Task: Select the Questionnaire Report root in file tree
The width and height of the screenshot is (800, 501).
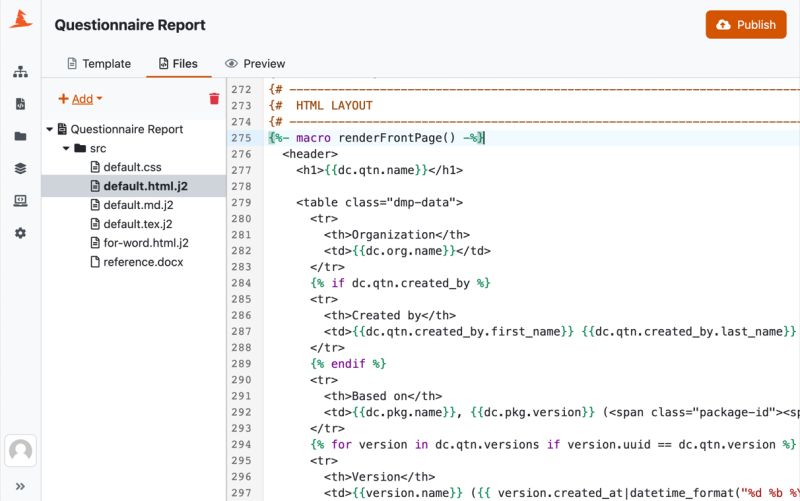Action: coord(120,129)
